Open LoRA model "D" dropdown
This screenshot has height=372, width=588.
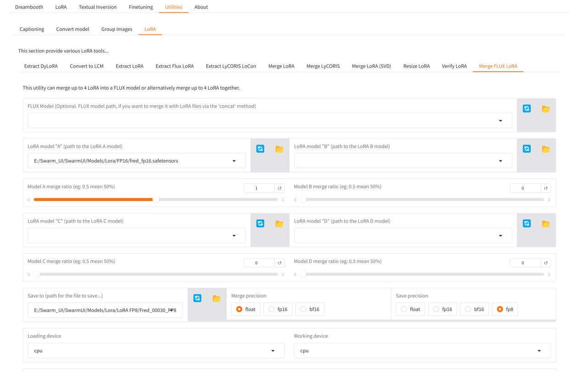(500, 235)
